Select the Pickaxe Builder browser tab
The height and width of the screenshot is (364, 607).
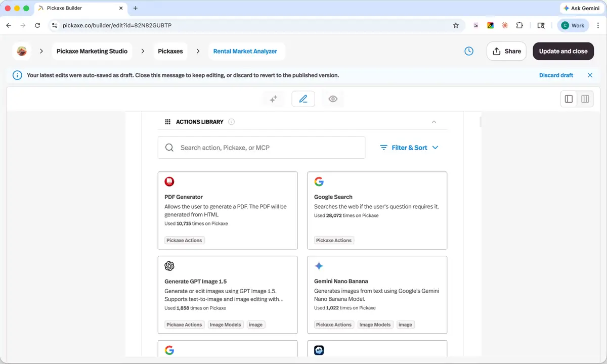point(81,8)
